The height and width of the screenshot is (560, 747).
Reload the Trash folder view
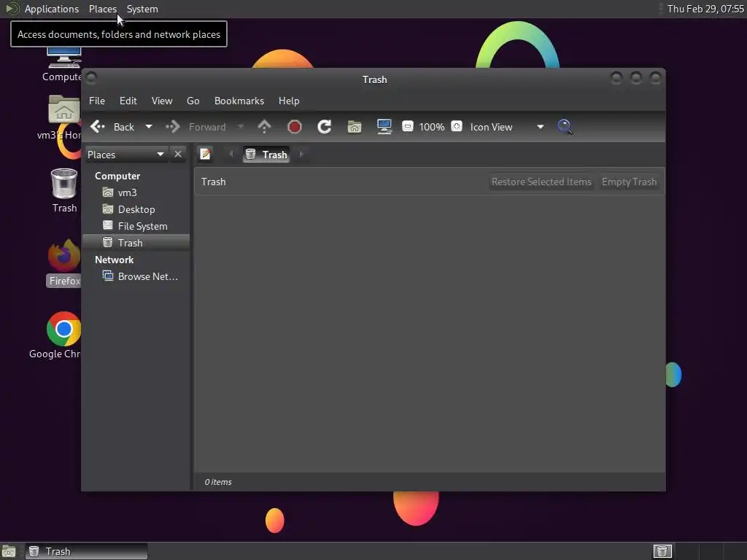click(325, 127)
